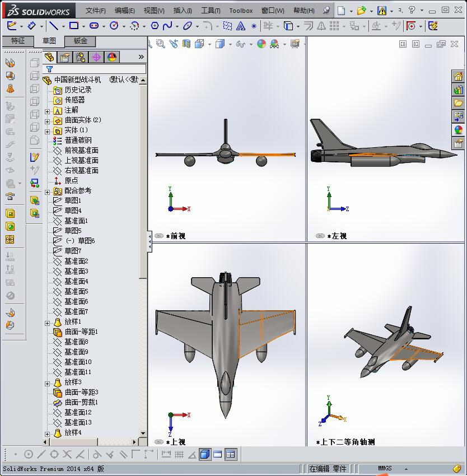467x476 pixels.
Task: Select the Spline sketch tool
Action: (167, 26)
